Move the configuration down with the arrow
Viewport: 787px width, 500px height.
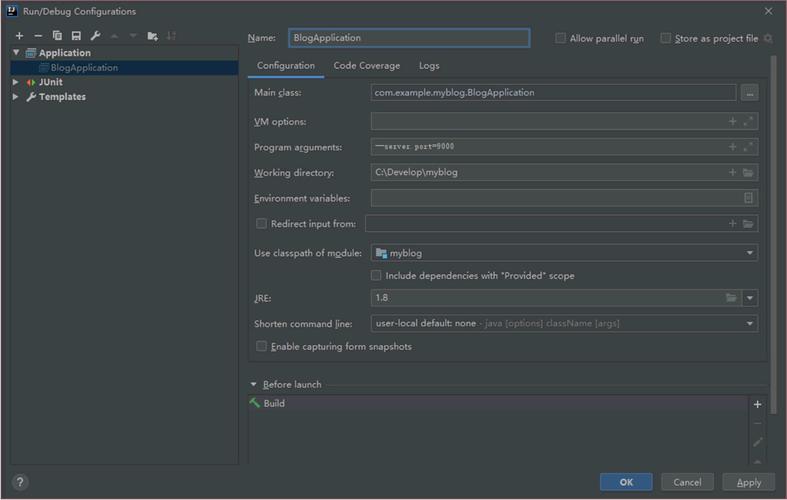click(133, 36)
